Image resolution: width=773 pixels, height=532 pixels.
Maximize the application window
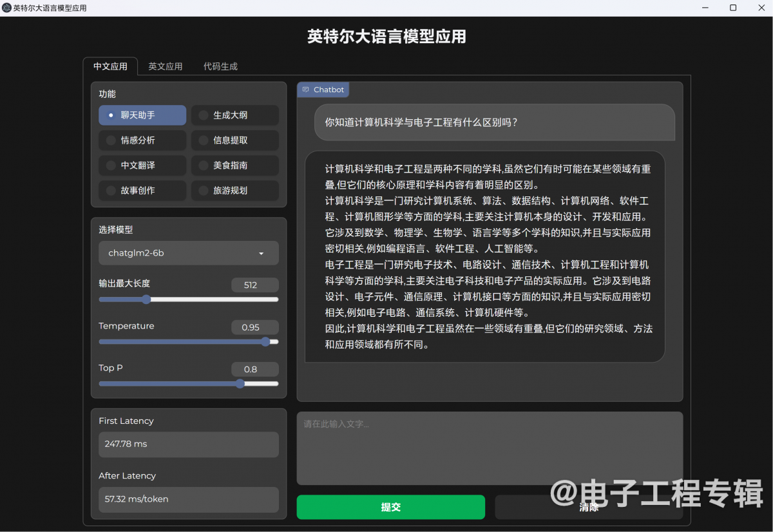733,8
